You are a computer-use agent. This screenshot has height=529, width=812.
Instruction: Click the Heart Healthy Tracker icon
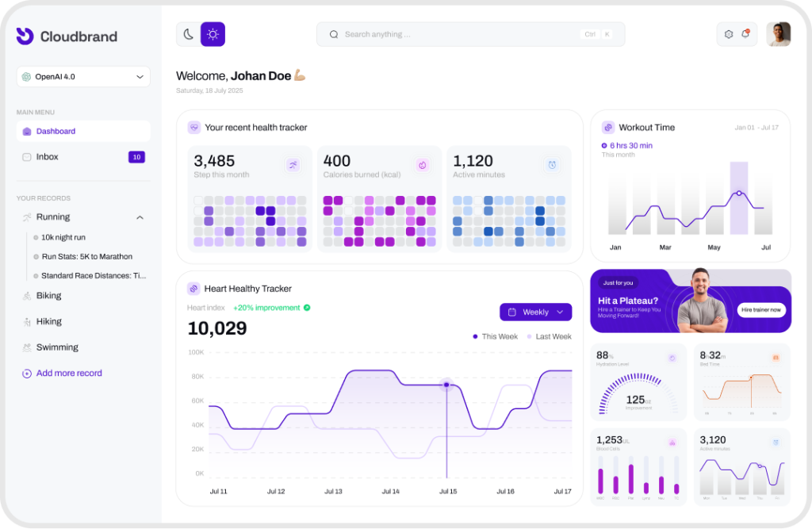pos(193,289)
